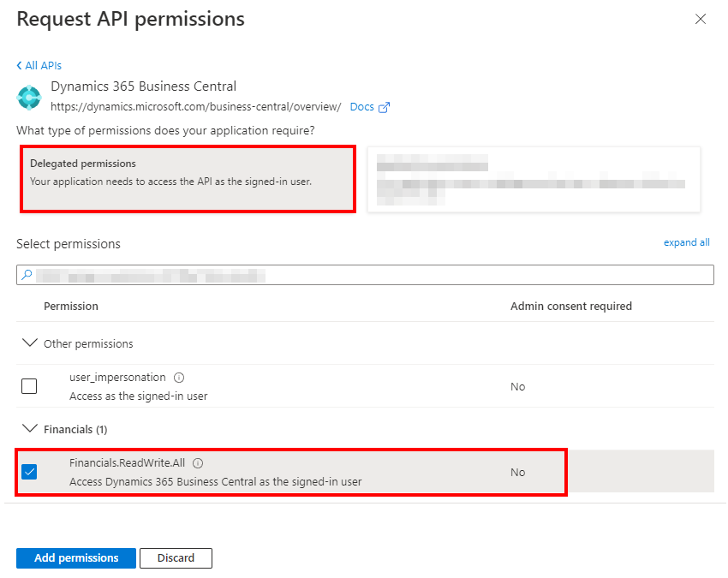Collapse the Financials (1) group

pyautogui.click(x=30, y=428)
